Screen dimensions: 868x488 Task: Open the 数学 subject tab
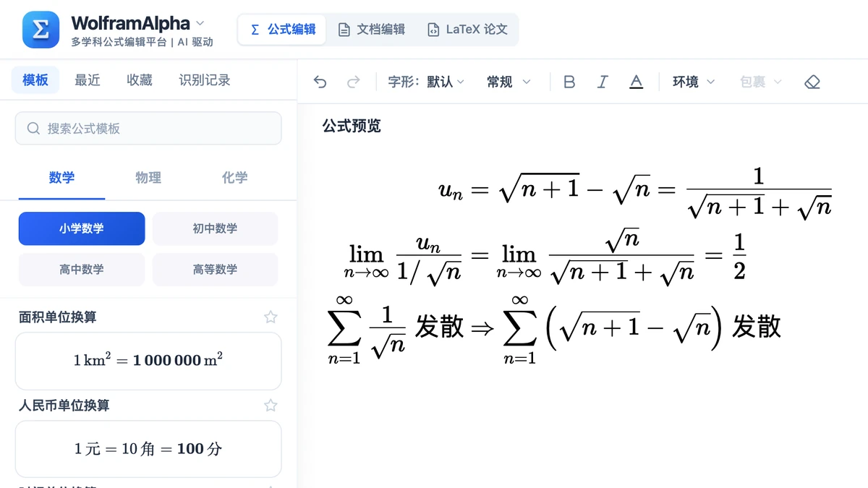[x=62, y=178]
